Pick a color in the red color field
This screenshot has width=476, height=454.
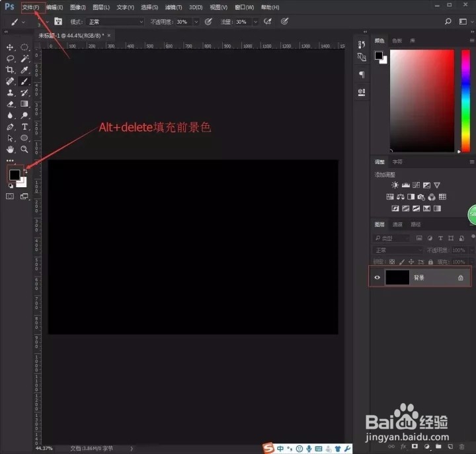[x=422, y=101]
